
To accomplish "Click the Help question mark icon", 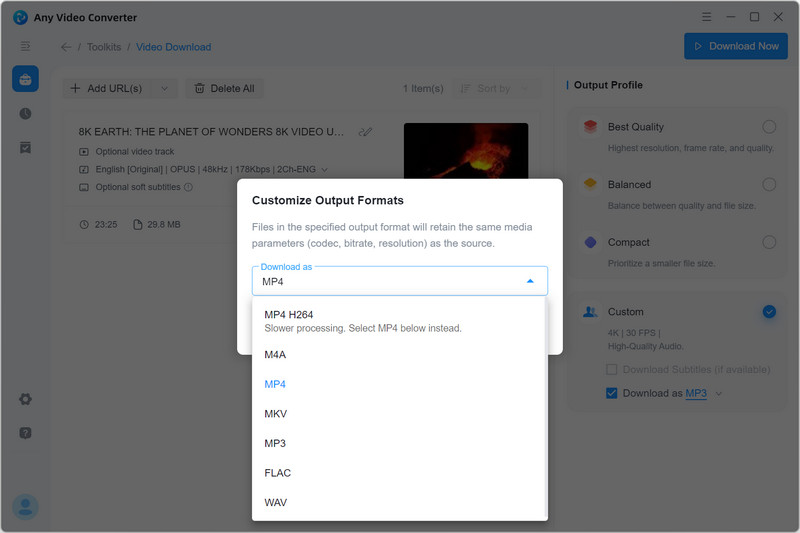I will pyautogui.click(x=25, y=433).
